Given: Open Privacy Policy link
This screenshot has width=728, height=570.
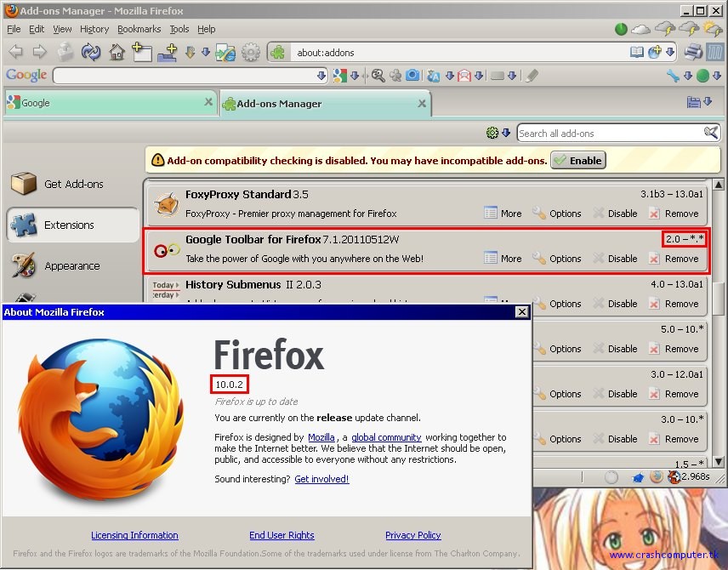Looking at the screenshot, I should click(x=413, y=535).
